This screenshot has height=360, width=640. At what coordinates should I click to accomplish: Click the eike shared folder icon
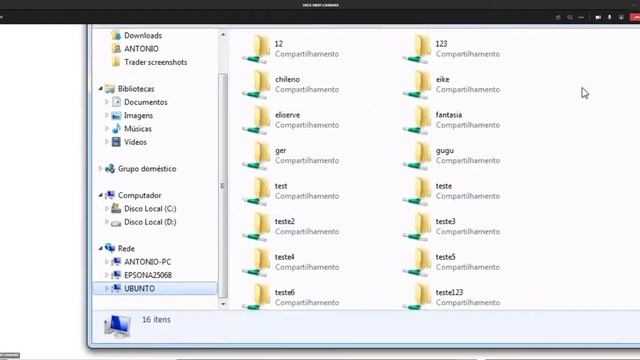click(417, 84)
